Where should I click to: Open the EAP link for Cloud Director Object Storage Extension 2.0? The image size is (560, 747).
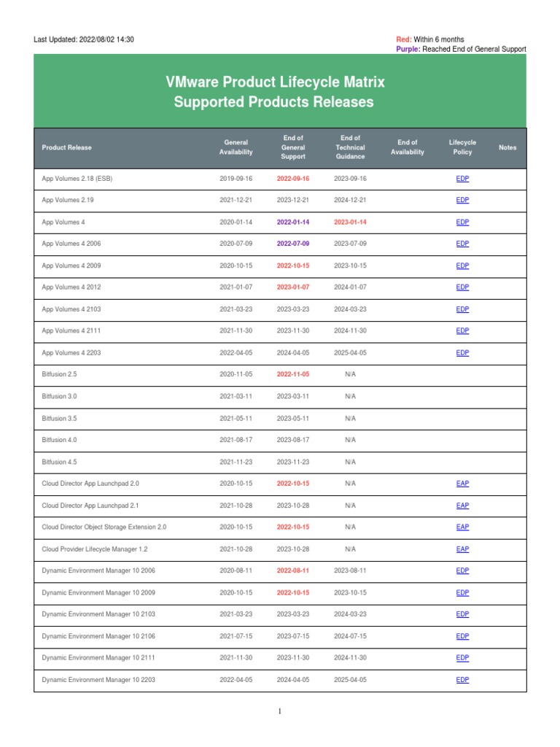pos(462,527)
